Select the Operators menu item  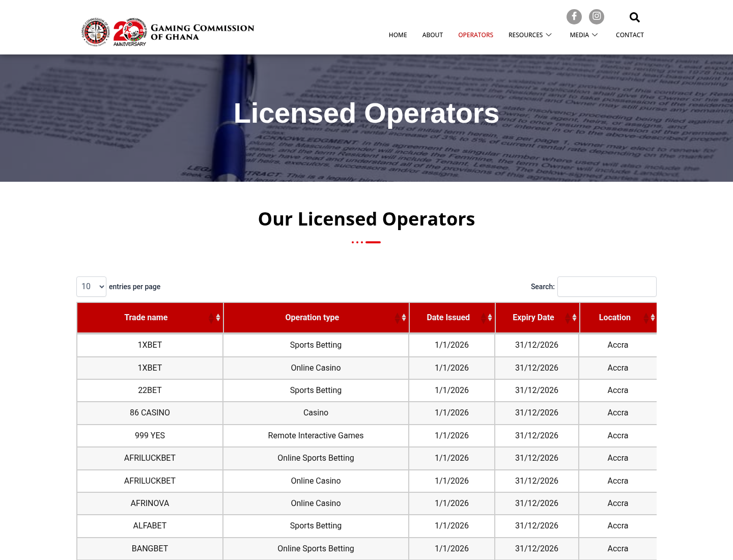(x=475, y=35)
